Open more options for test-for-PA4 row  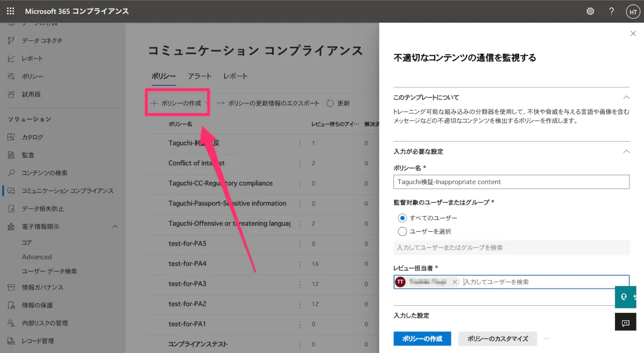pos(300,264)
